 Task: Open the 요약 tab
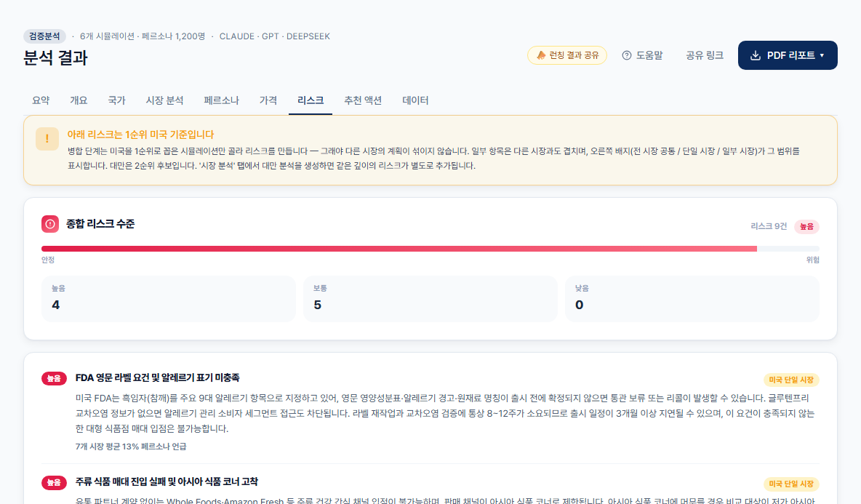coord(41,100)
